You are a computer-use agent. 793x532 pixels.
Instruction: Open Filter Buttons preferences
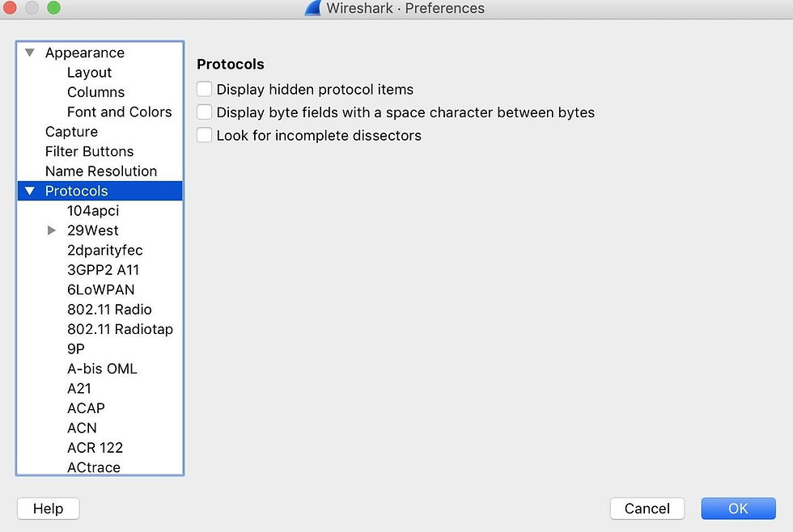coord(89,151)
